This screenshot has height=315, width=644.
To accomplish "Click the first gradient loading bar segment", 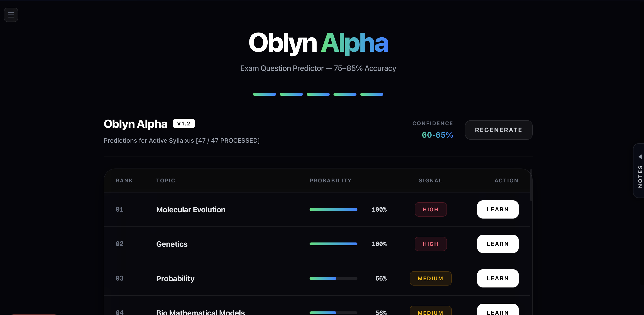I will click(x=264, y=94).
